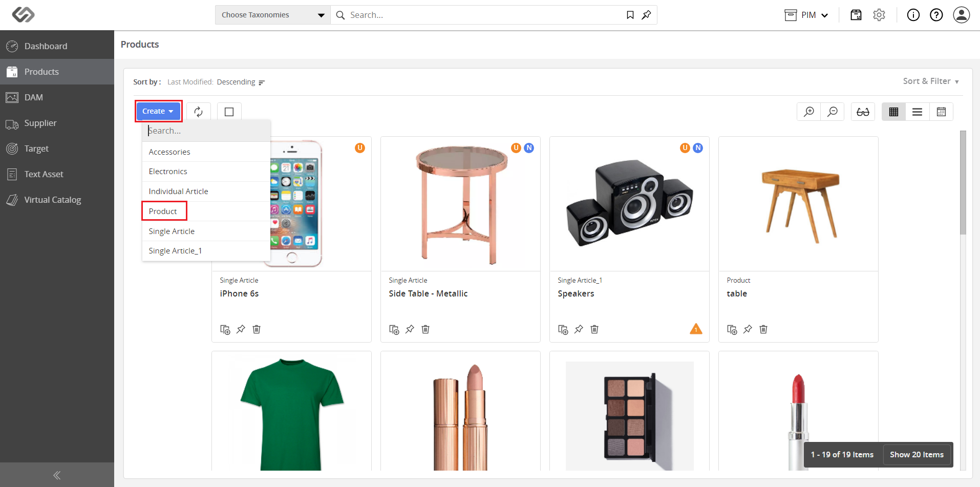Click the N badge on Speakers card
This screenshot has width=980, height=487.
(x=698, y=148)
